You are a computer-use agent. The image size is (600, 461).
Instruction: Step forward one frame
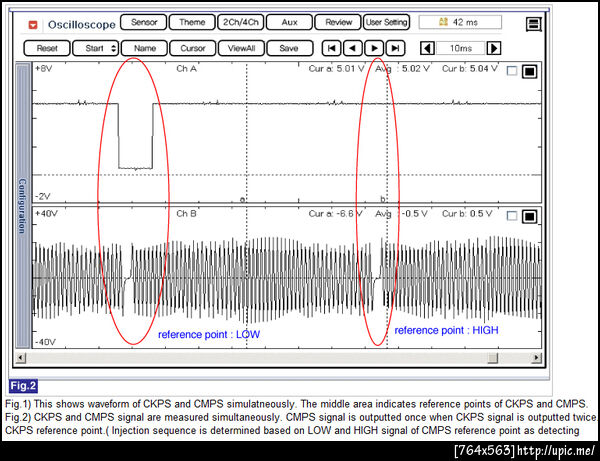[374, 48]
